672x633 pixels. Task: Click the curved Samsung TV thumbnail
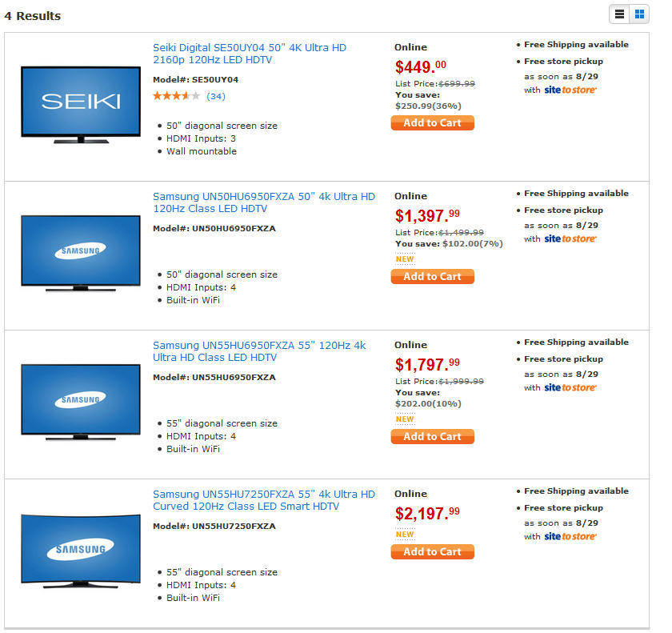coord(81,551)
